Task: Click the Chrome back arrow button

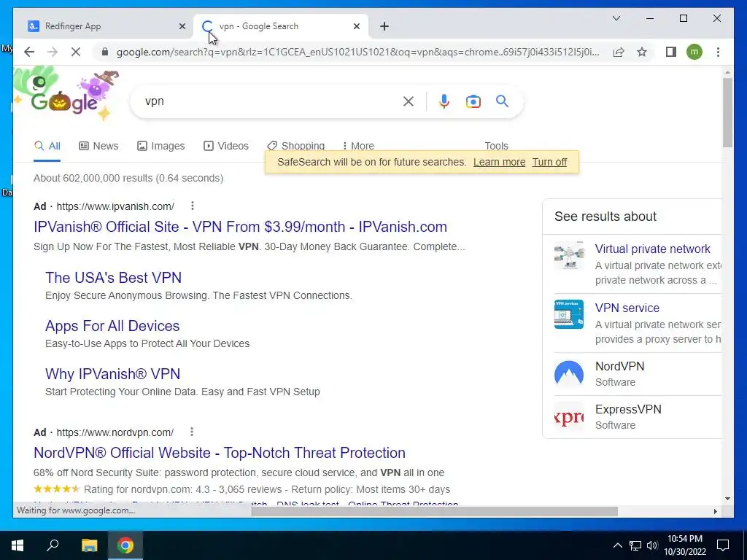Action: click(29, 52)
